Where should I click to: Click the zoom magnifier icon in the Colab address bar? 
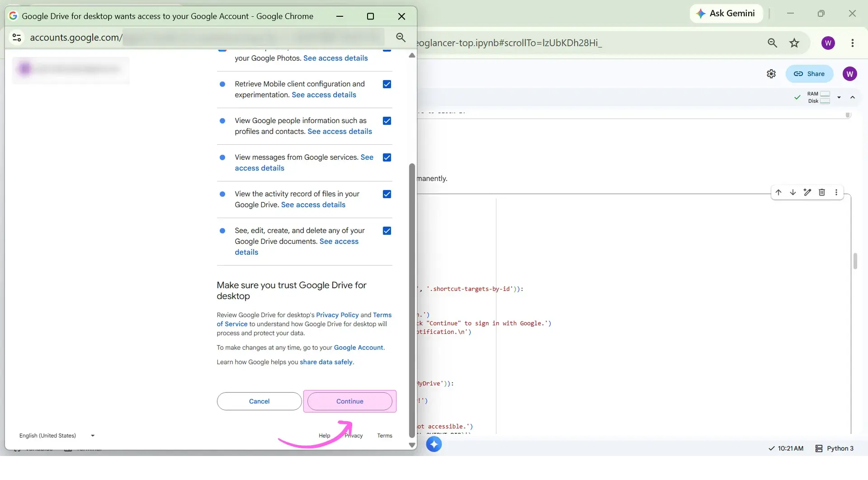772,43
